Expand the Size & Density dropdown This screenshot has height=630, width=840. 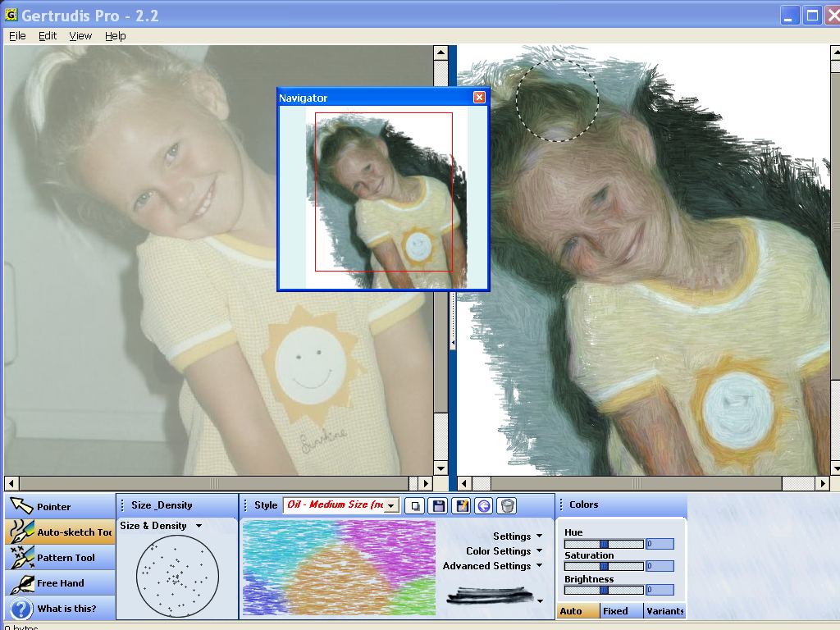pos(199,526)
